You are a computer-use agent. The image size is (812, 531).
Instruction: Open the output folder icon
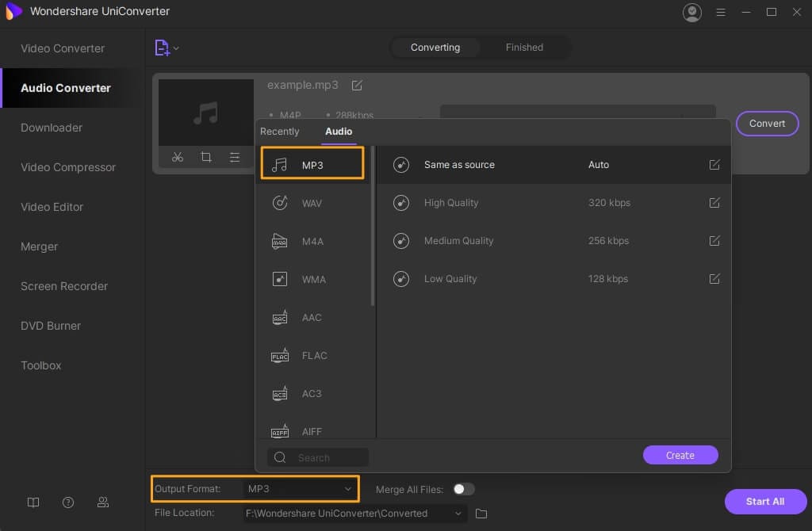click(481, 514)
